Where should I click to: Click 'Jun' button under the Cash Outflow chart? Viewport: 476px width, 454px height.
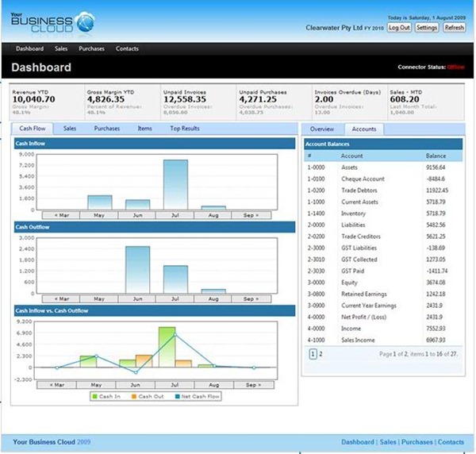(137, 298)
